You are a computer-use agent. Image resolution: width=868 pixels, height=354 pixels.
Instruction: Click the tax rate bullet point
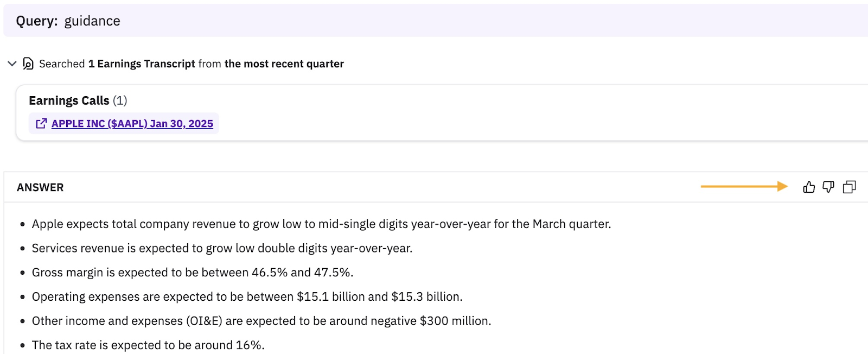pyautogui.click(x=148, y=345)
